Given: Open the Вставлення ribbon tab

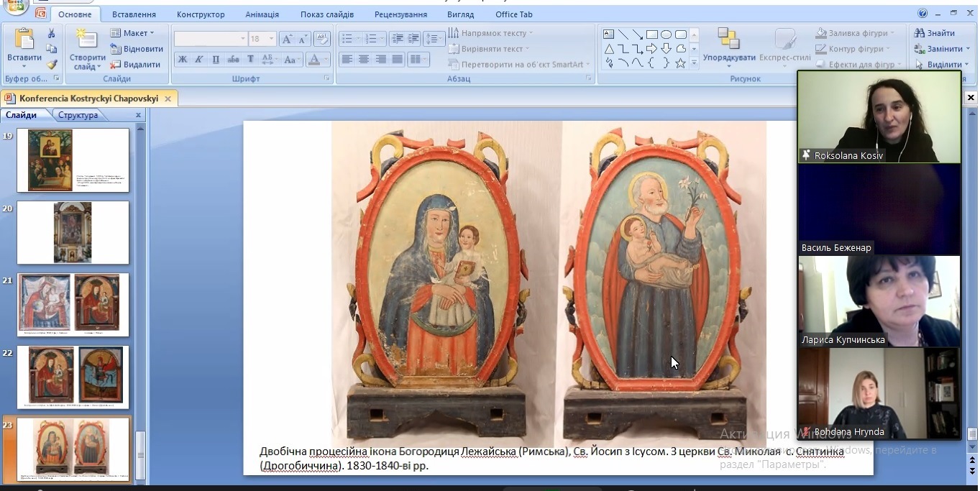Looking at the screenshot, I should [134, 14].
